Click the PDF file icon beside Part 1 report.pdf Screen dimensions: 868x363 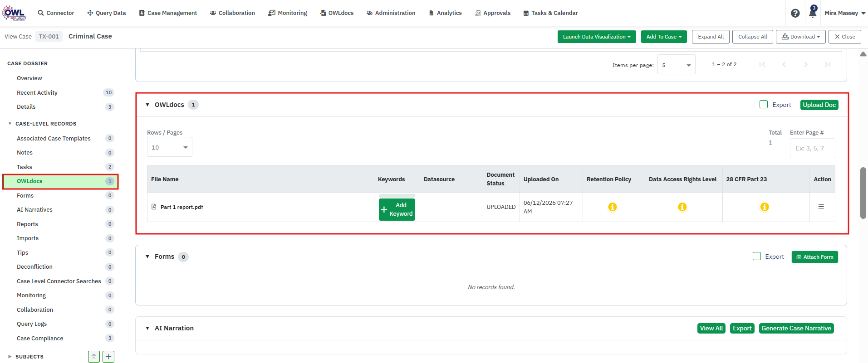point(154,207)
